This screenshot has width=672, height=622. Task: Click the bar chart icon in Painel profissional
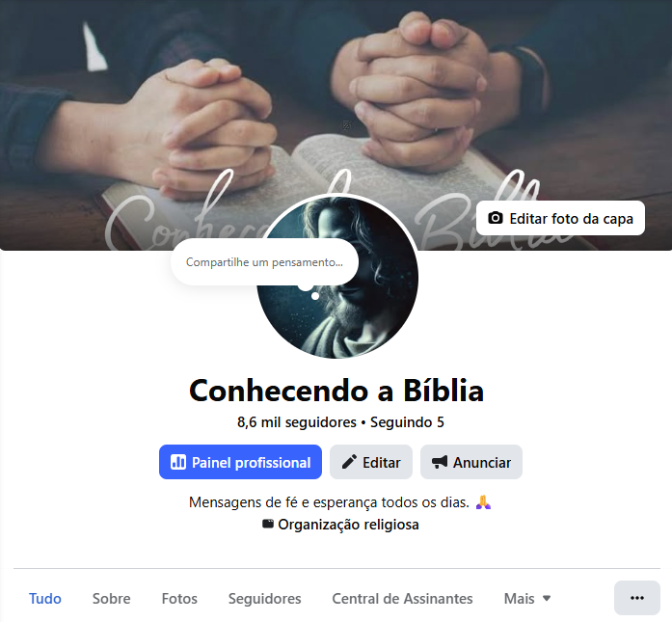tap(178, 462)
